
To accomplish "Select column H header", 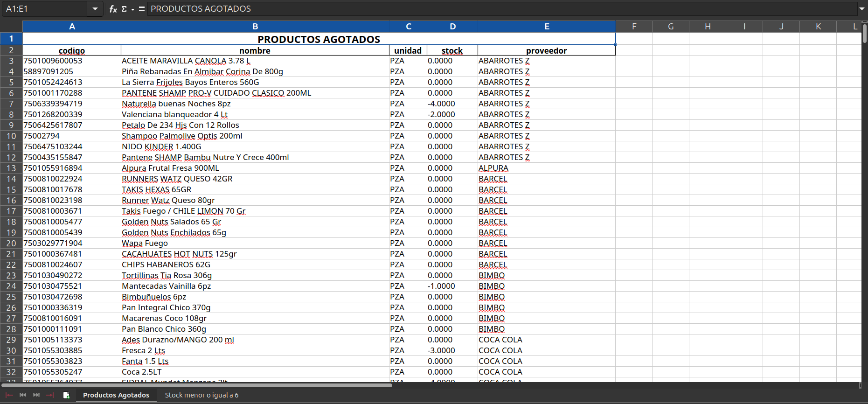I will click(708, 27).
